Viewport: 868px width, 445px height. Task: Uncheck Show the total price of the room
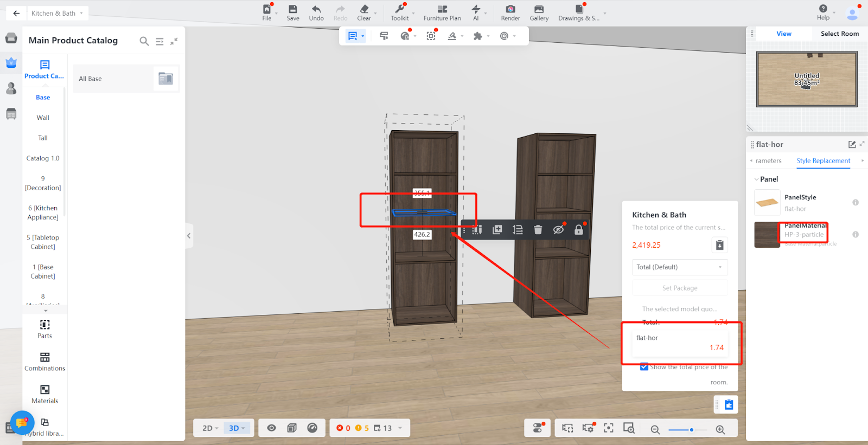tap(644, 367)
